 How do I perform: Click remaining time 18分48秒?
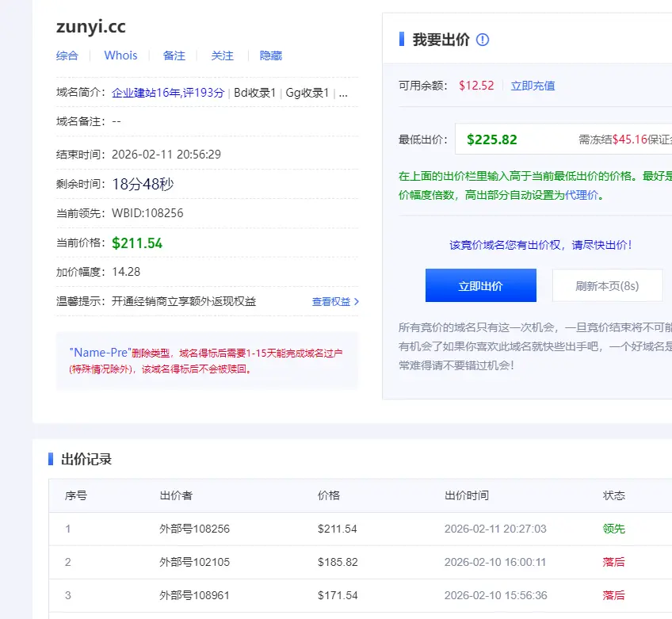tap(143, 185)
